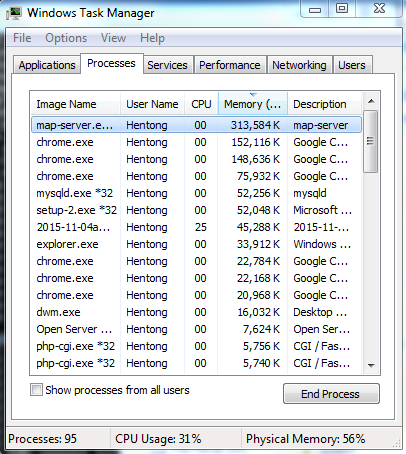Select the dwm.exe process
406x454 pixels.
click(196, 312)
